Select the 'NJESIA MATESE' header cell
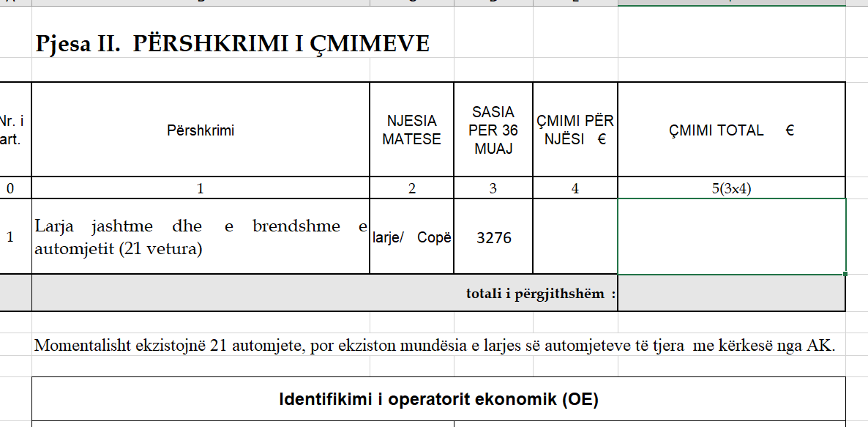Image resolution: width=868 pixels, height=427 pixels. point(411,130)
